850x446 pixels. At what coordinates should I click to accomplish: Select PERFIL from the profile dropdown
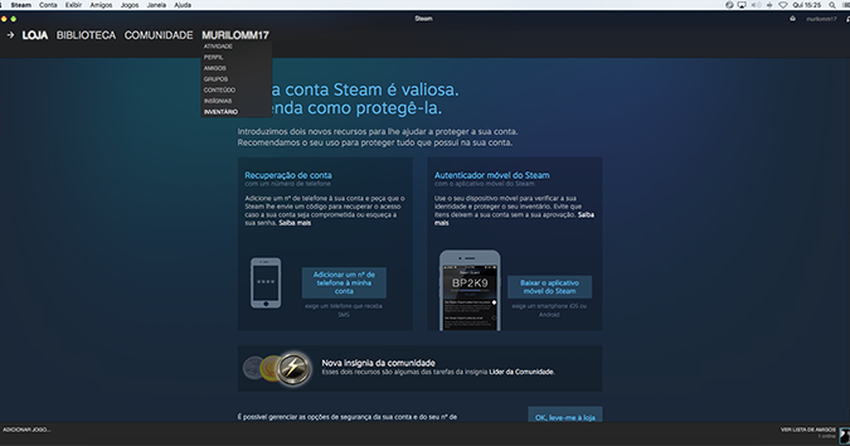(x=214, y=57)
